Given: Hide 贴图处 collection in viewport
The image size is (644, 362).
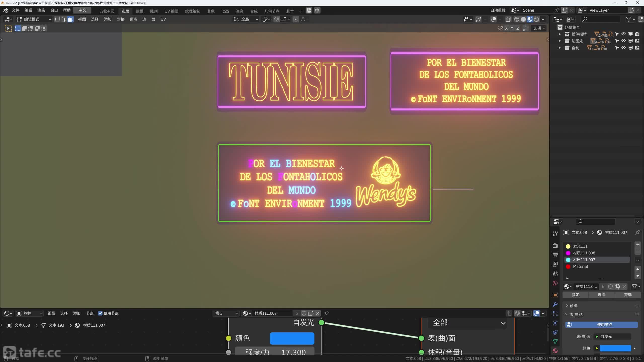Looking at the screenshot, I should tap(624, 41).
